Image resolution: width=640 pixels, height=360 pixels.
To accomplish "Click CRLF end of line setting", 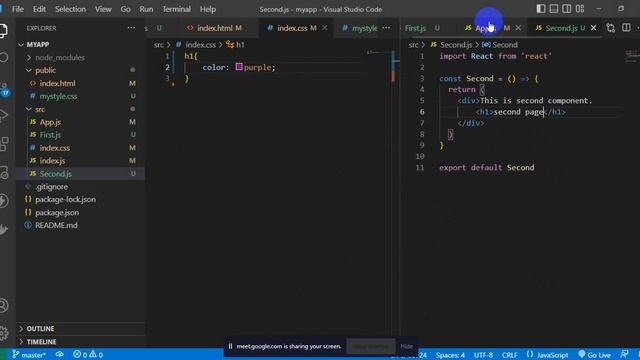I will pyautogui.click(x=509, y=355).
